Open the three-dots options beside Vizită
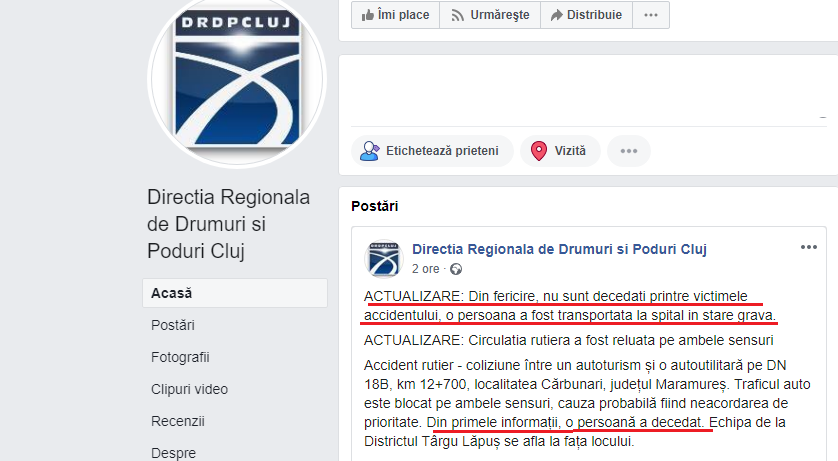Screen dimensions: 838x461 pyautogui.click(x=629, y=151)
